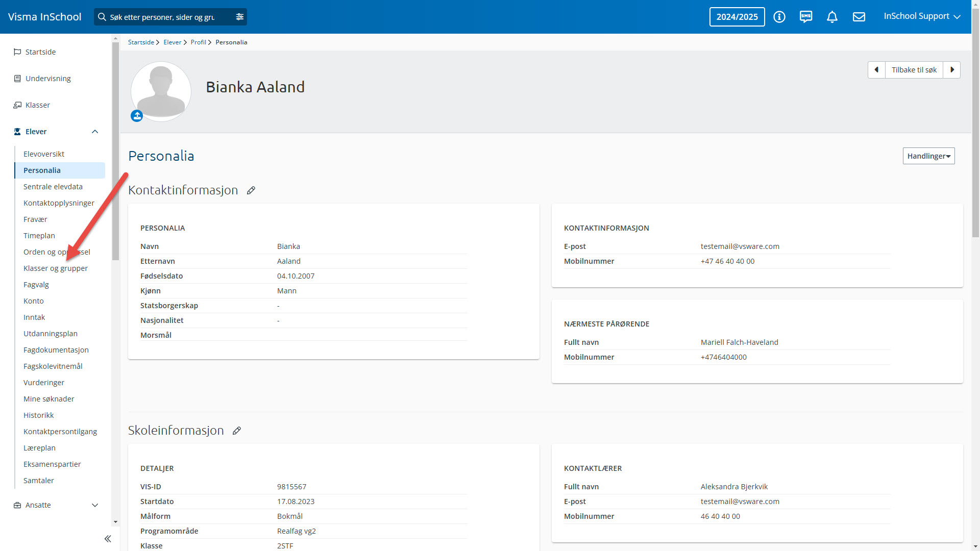The width and height of the screenshot is (980, 551).
Task: Go to next student arrow
Action: pos(951,70)
